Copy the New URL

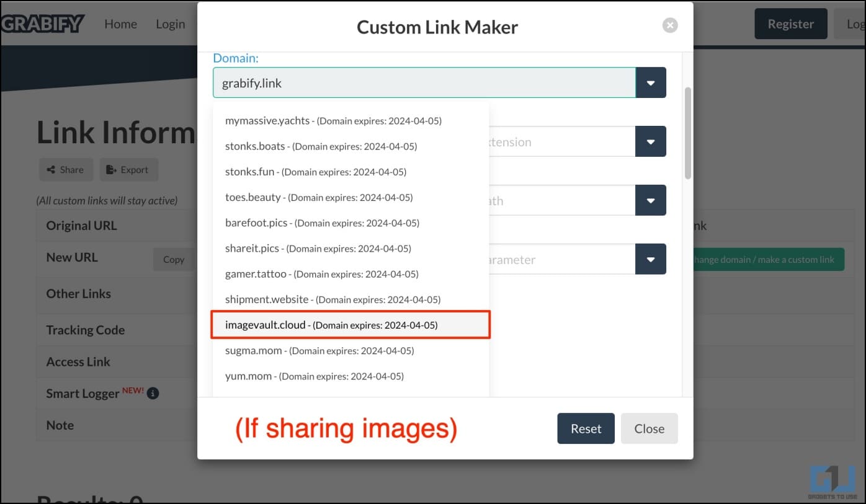(x=174, y=260)
